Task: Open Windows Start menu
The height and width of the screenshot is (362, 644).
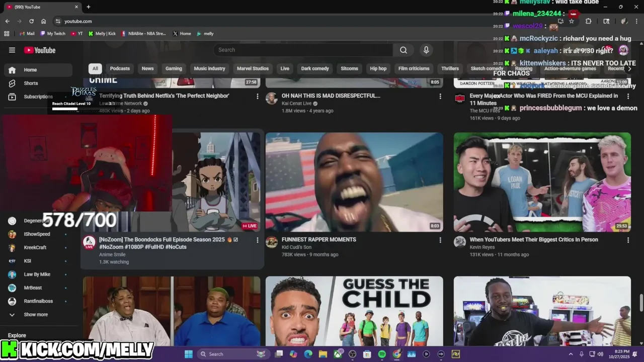Action: pyautogui.click(x=189, y=354)
